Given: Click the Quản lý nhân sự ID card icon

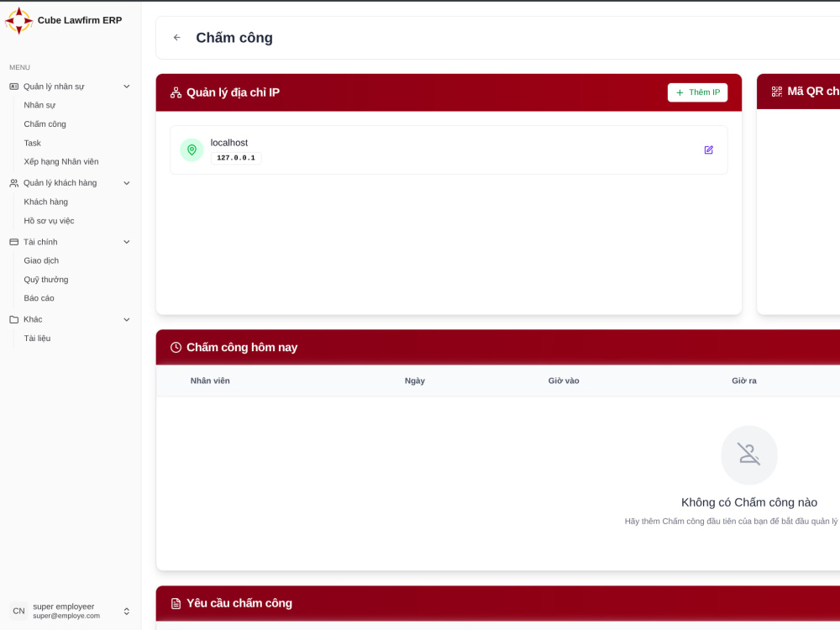Looking at the screenshot, I should tap(14, 87).
